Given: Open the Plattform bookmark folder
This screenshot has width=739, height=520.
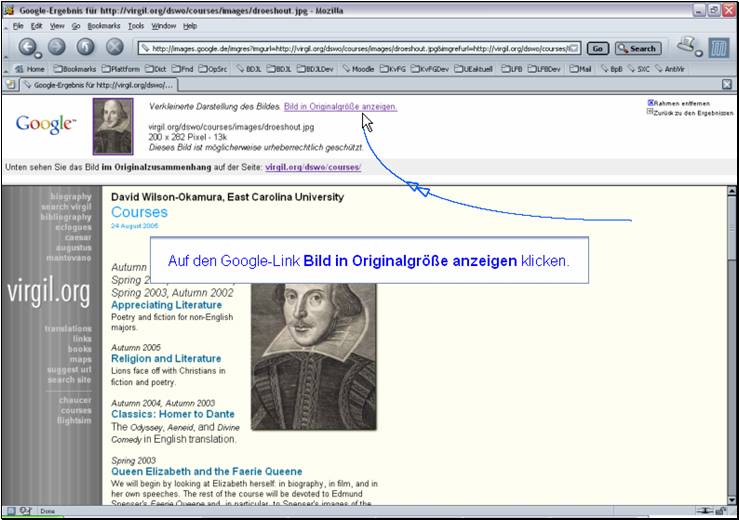Looking at the screenshot, I should (119, 69).
